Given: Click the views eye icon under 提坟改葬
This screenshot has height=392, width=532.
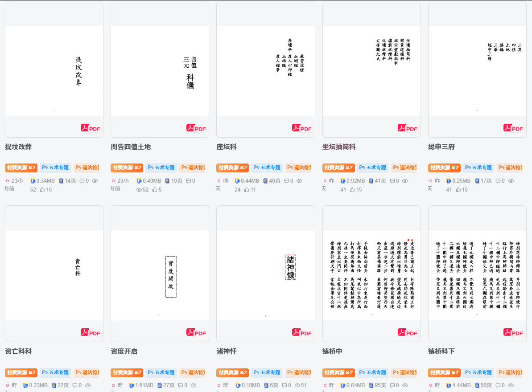Looking at the screenshot, I should click(x=95, y=181).
